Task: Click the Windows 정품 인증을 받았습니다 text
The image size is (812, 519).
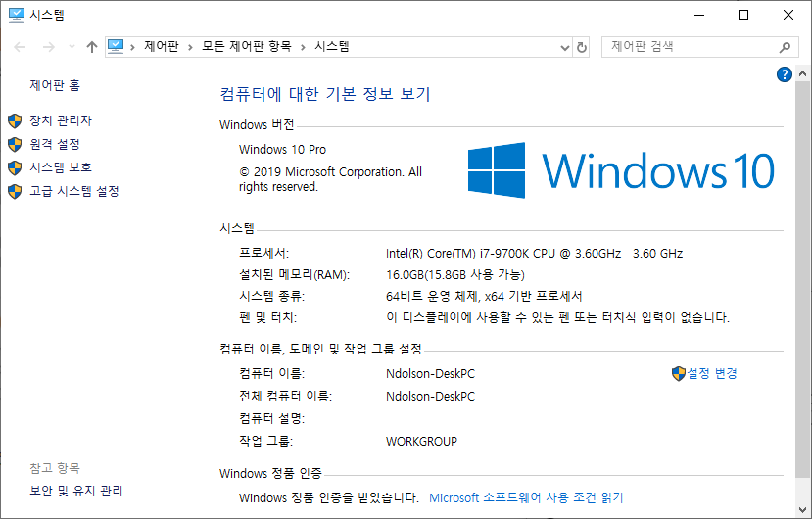Action: tap(329, 497)
